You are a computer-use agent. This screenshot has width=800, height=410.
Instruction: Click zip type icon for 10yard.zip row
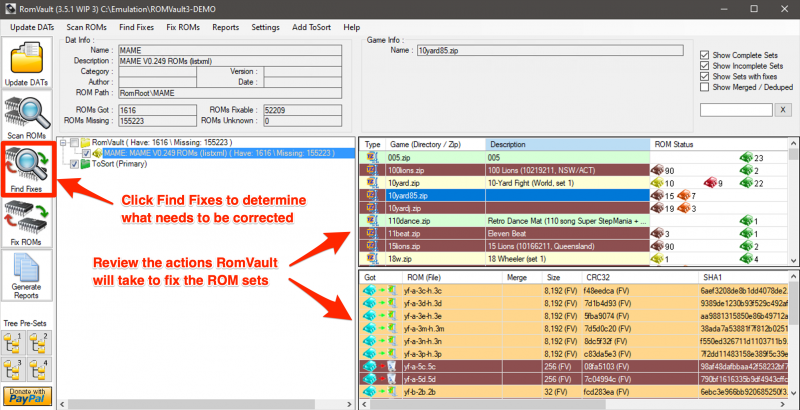(x=371, y=183)
